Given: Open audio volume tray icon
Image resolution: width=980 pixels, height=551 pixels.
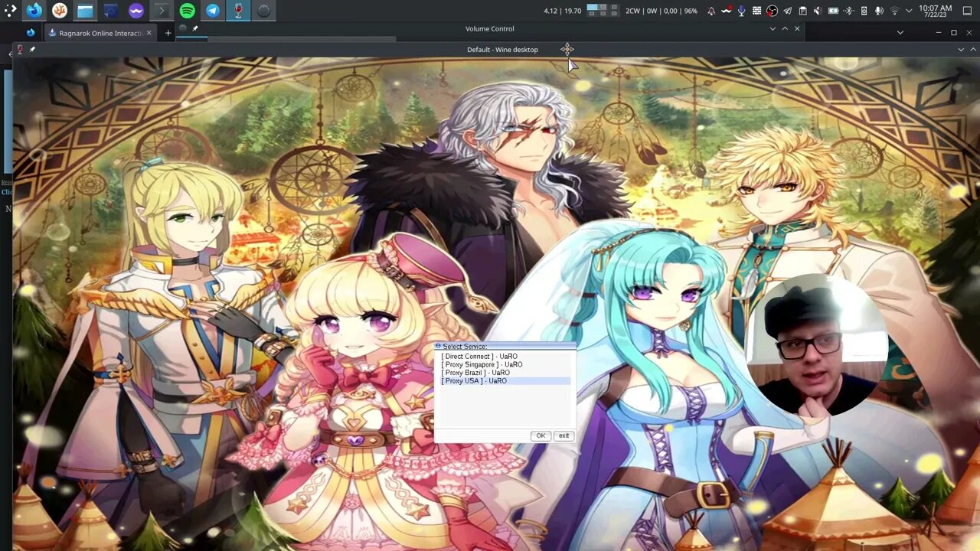Looking at the screenshot, I should [818, 11].
